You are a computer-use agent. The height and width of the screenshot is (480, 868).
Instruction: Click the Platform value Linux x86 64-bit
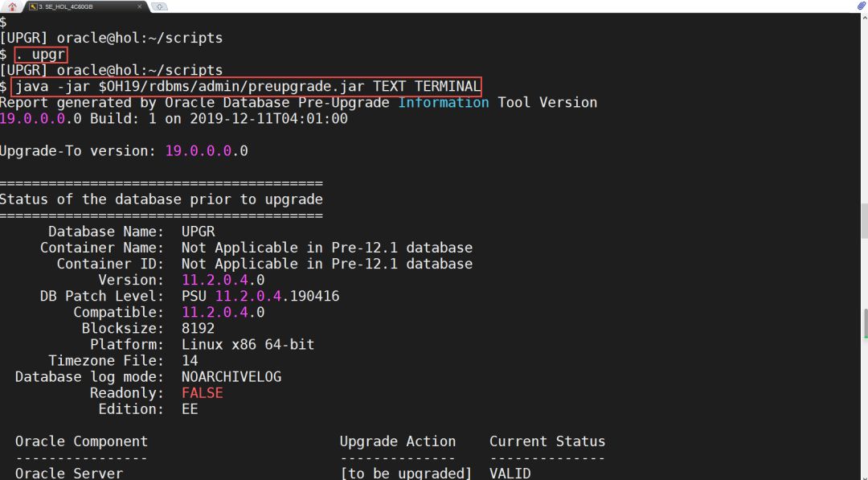click(248, 344)
